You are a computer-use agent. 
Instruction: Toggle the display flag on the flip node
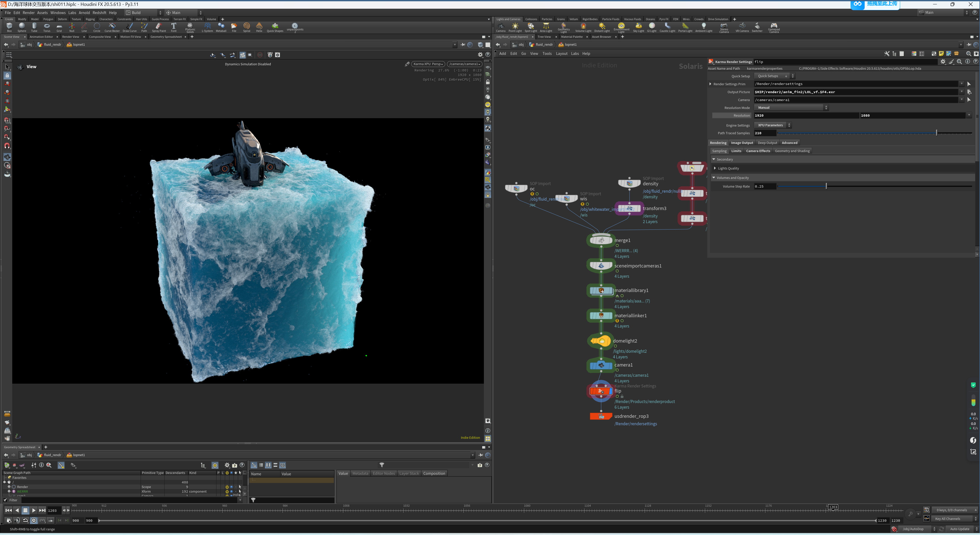pyautogui.click(x=611, y=391)
